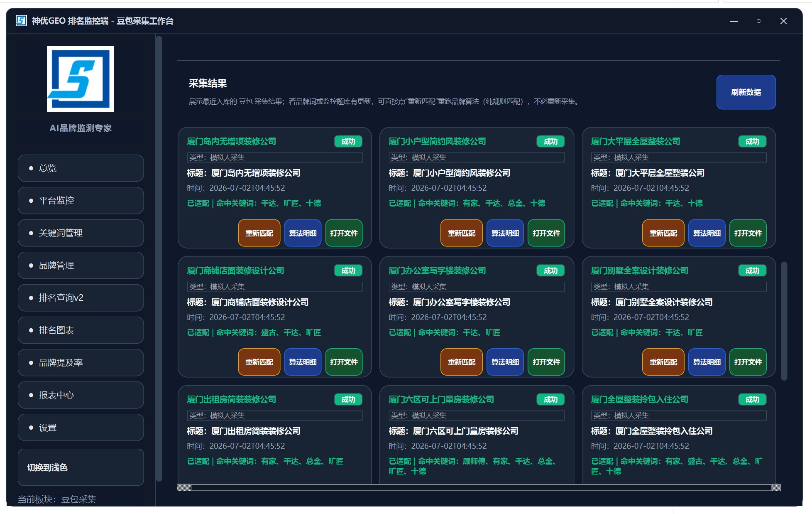Click 成功 status of 厦门大平层全屋整装公司
Viewport: 812px width, 514px height.
pos(752,141)
